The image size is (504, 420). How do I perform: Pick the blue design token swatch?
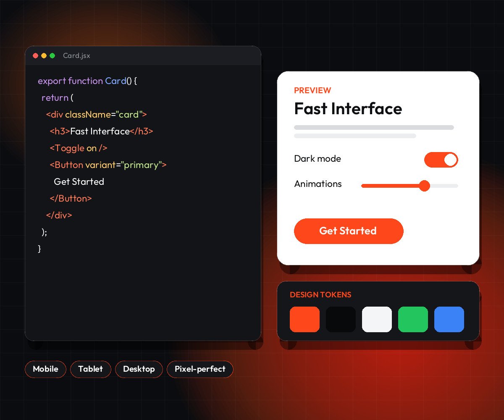[x=449, y=319]
